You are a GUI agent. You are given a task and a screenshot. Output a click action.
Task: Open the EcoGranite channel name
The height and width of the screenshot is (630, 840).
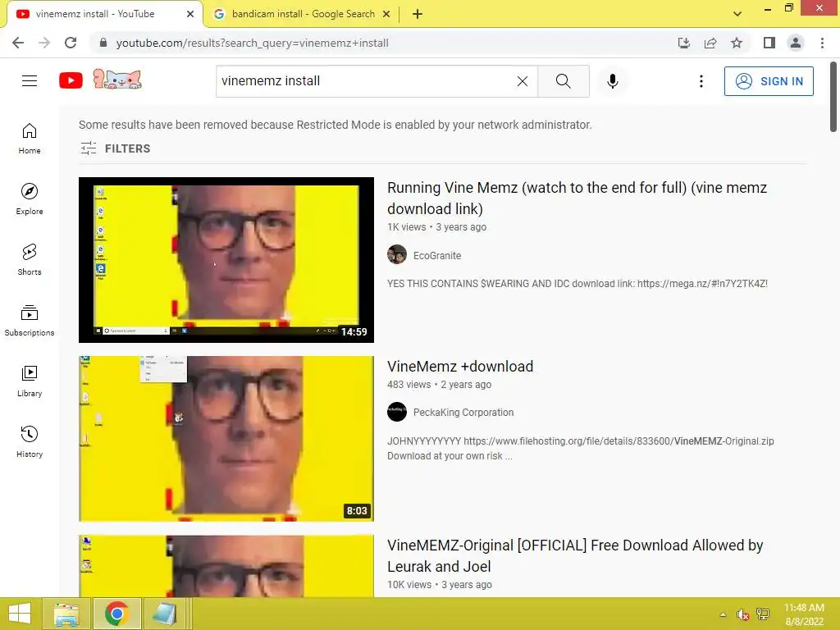point(437,256)
